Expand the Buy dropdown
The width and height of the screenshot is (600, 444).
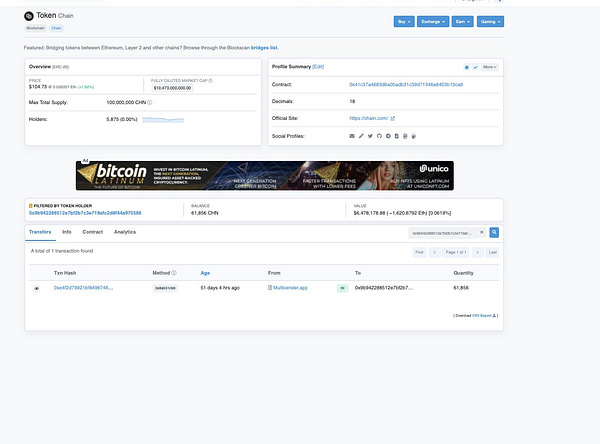click(x=404, y=21)
